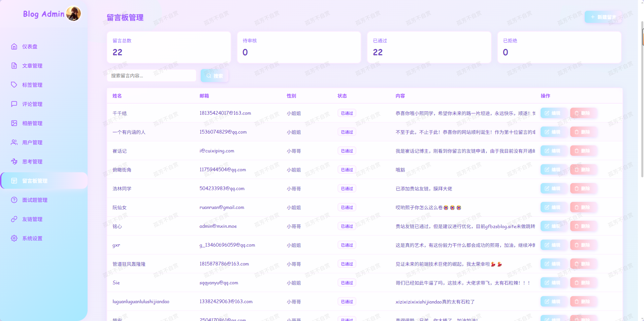Image resolution: width=644 pixels, height=321 pixels.
Task: Click the comment management speech bubble icon
Action: pos(14,104)
